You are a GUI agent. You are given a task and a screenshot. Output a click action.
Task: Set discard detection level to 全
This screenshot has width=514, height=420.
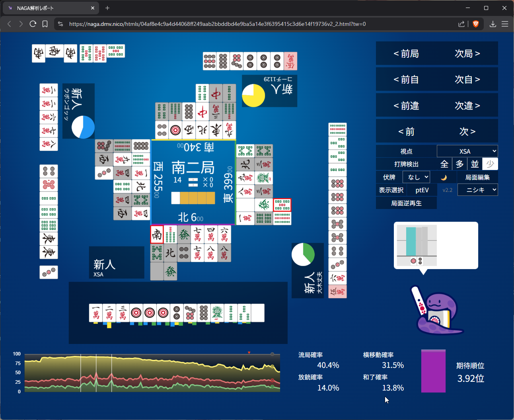tap(444, 164)
